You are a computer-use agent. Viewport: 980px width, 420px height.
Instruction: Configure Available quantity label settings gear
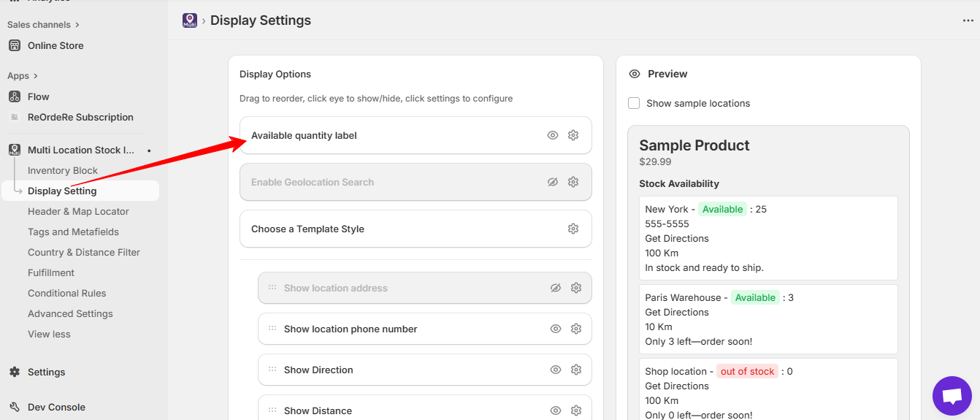point(573,135)
